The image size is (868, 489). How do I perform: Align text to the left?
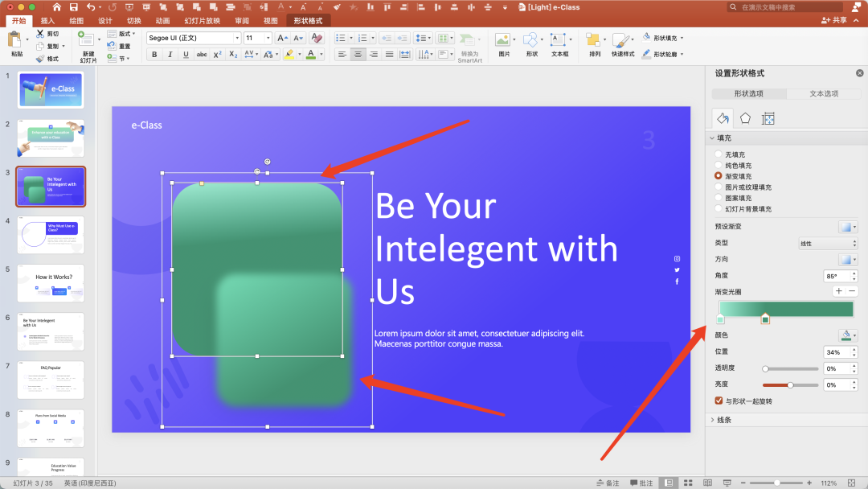point(342,54)
